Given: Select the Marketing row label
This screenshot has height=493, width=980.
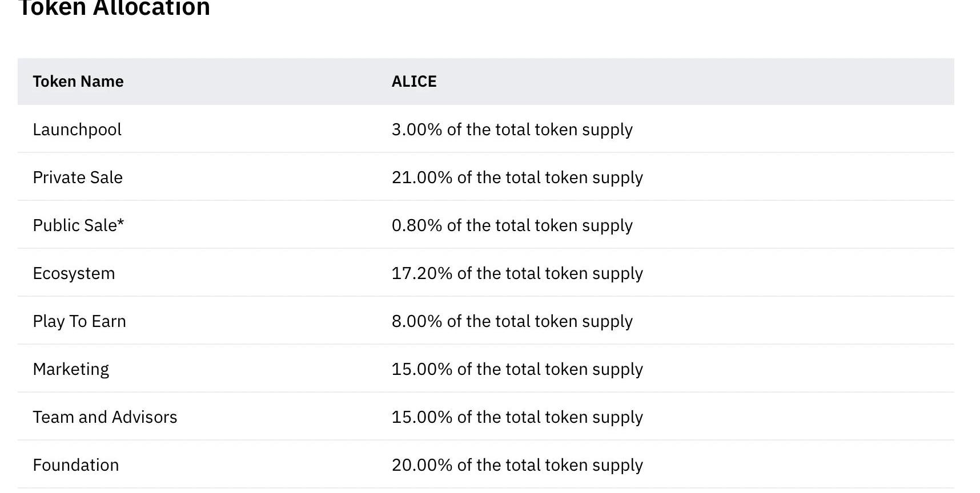Looking at the screenshot, I should click(x=71, y=369).
